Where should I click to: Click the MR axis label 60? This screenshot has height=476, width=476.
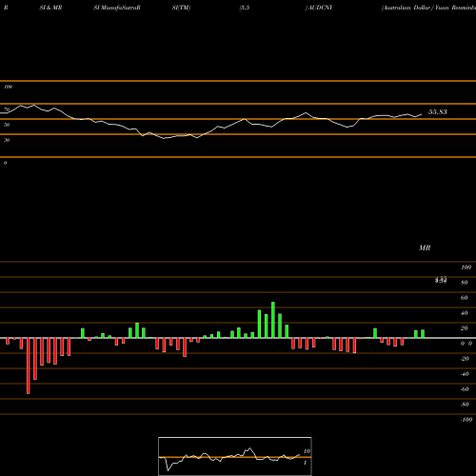pos(465,298)
